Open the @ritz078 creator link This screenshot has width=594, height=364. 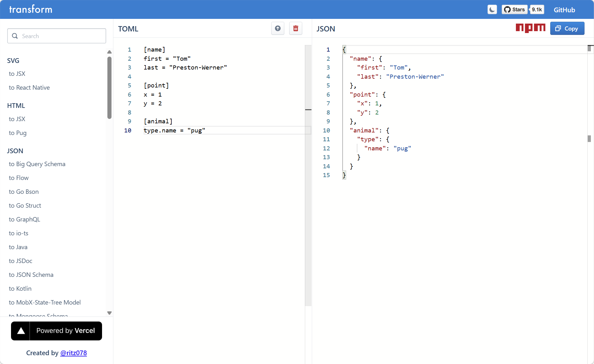click(x=73, y=353)
